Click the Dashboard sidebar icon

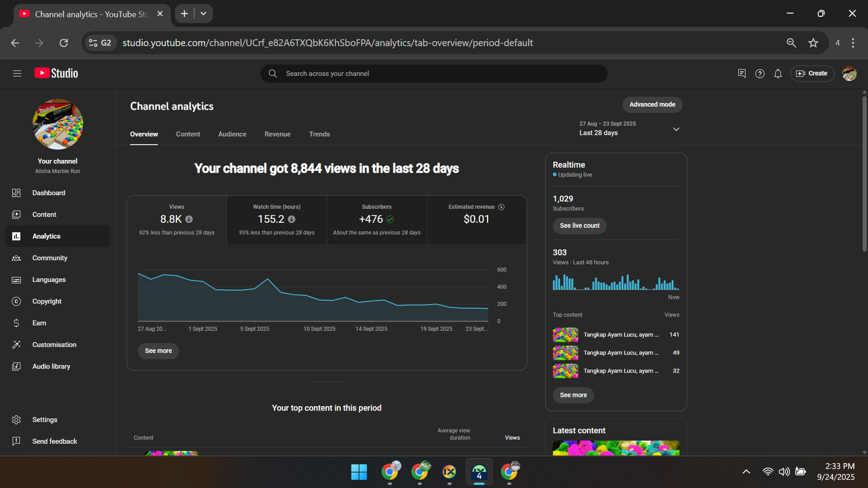coord(16,193)
